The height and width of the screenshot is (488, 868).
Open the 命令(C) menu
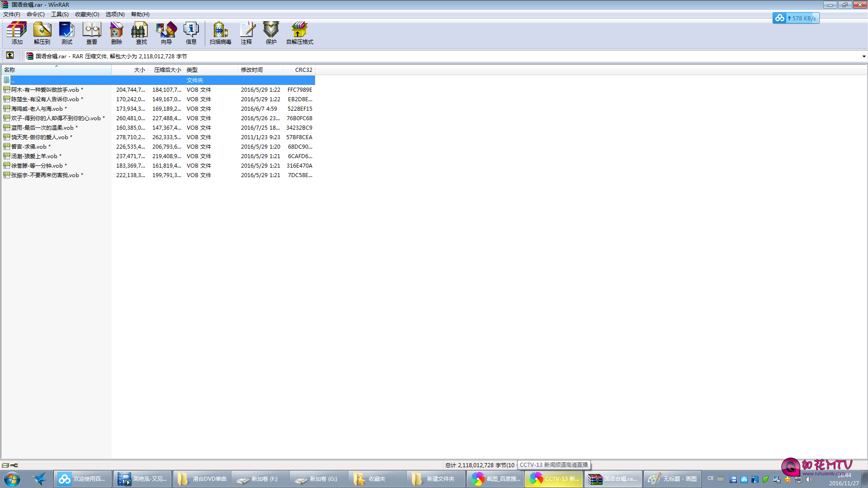(36, 14)
